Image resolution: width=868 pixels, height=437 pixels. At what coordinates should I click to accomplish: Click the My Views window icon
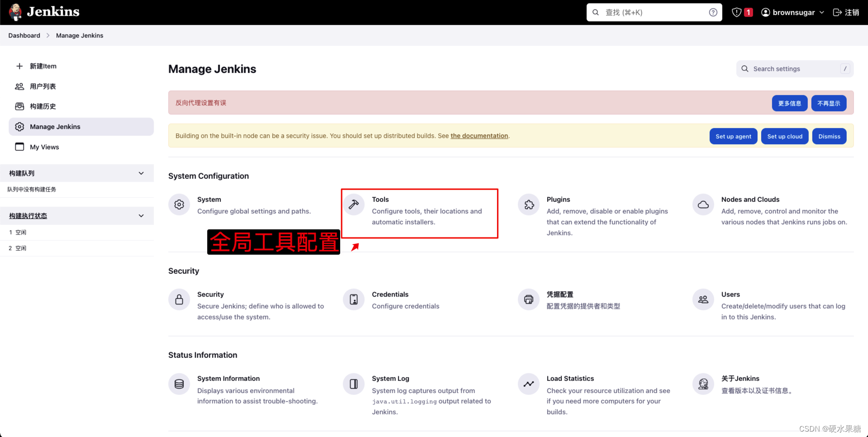click(x=19, y=147)
